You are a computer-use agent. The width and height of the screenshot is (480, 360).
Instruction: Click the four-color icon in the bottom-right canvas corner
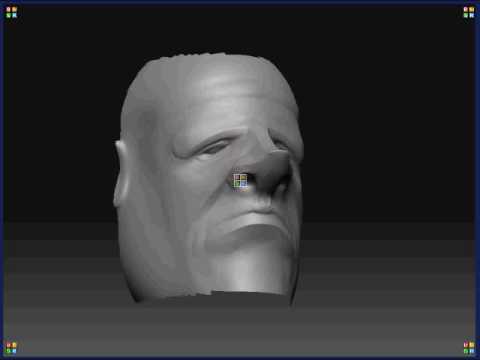[469, 347]
